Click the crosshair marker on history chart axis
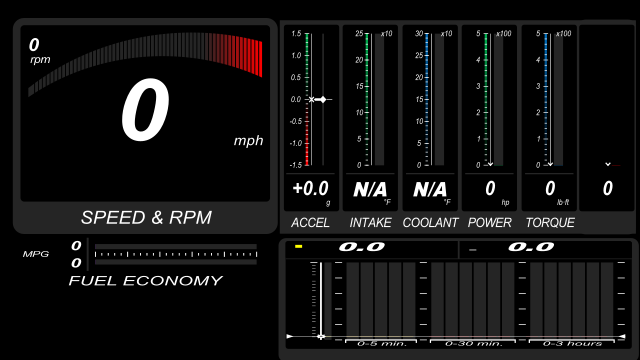Image resolution: width=640 pixels, height=360 pixels. point(321,337)
